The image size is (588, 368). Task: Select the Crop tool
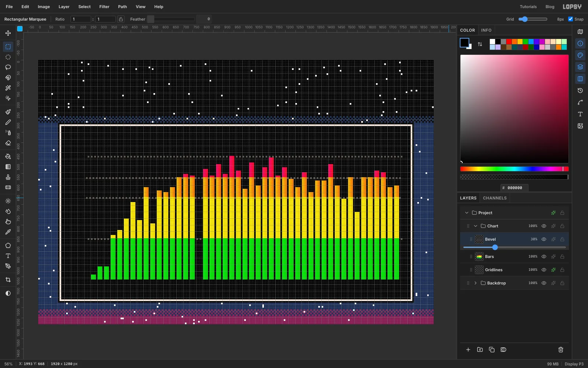pos(8,280)
